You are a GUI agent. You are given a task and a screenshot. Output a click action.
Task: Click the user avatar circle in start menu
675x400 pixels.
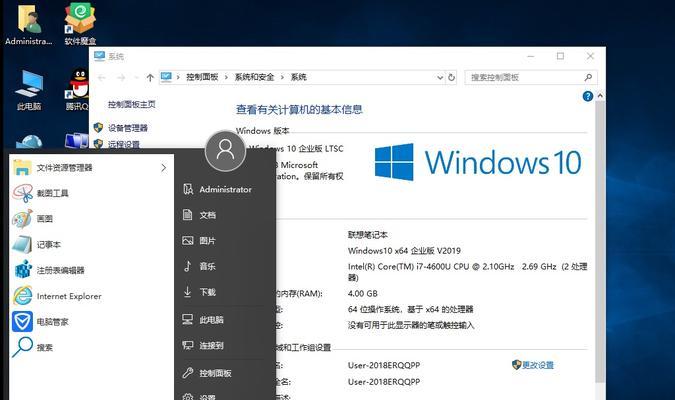[226, 151]
